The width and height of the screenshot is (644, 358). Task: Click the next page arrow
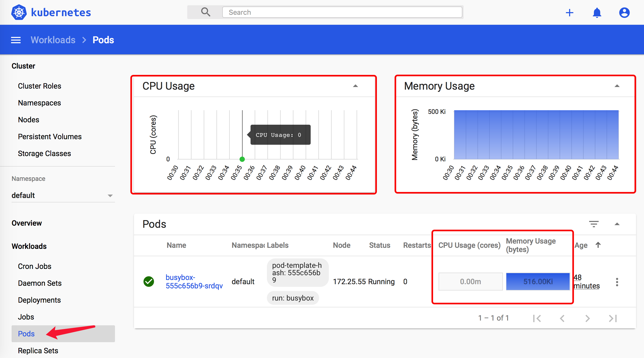(x=587, y=318)
